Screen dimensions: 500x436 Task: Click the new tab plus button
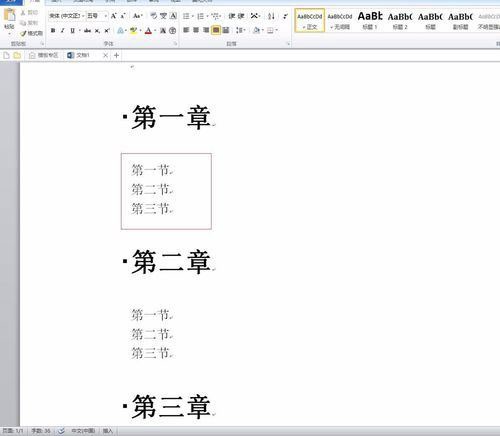[x=116, y=55]
